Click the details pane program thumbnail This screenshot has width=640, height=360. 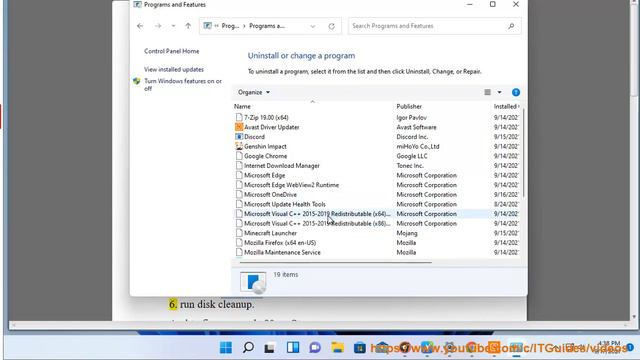253,282
